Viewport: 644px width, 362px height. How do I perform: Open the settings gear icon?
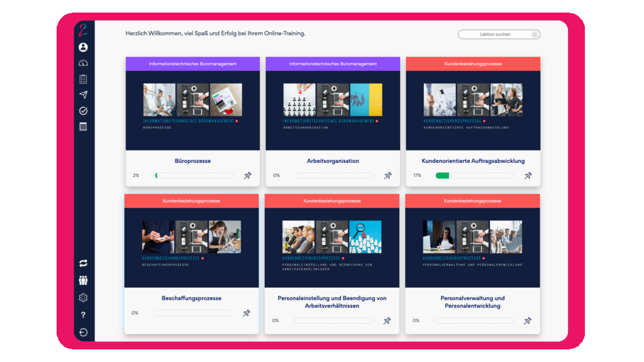coord(82,297)
